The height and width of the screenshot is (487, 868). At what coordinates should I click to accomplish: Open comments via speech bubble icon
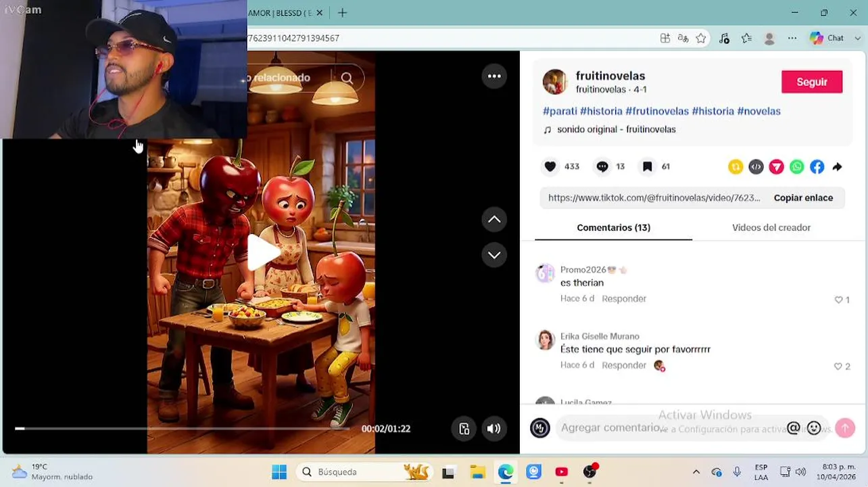pyautogui.click(x=602, y=166)
